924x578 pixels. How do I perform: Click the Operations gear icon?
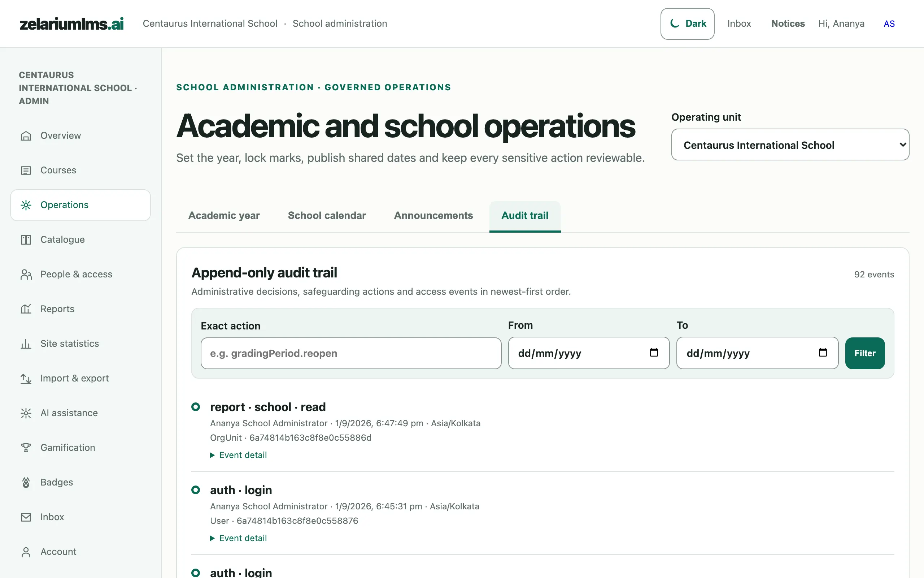(26, 205)
